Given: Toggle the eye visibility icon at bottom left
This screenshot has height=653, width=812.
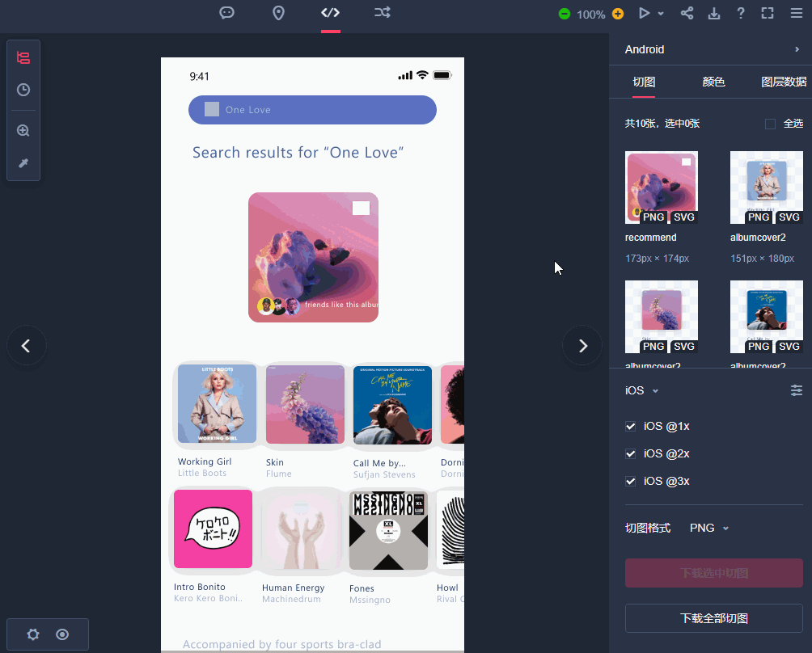Looking at the screenshot, I should pyautogui.click(x=62, y=634).
